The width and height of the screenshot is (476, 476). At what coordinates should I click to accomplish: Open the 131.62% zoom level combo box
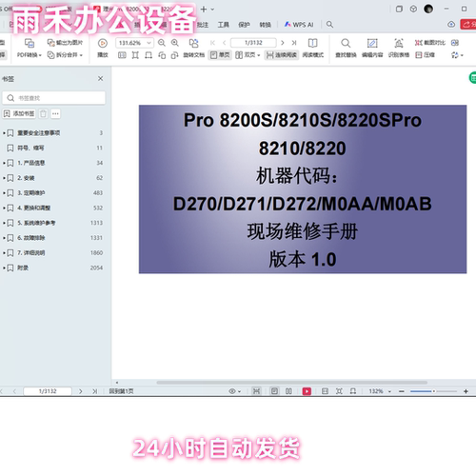(x=134, y=43)
